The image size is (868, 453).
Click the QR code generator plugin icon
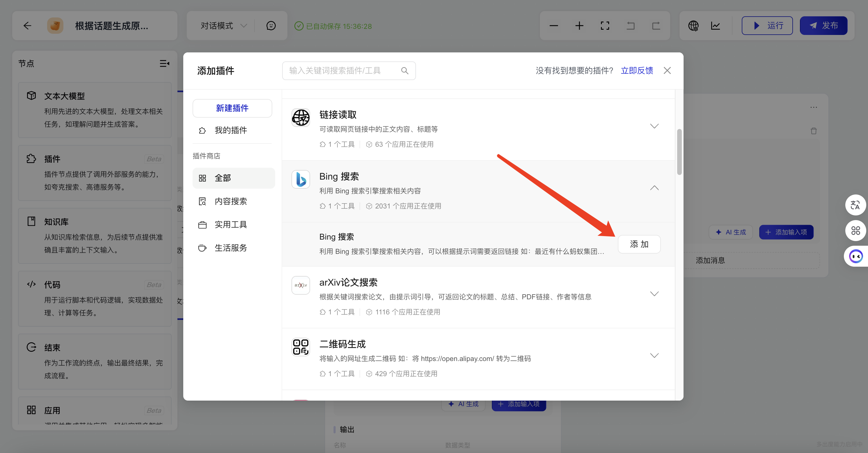click(300, 347)
